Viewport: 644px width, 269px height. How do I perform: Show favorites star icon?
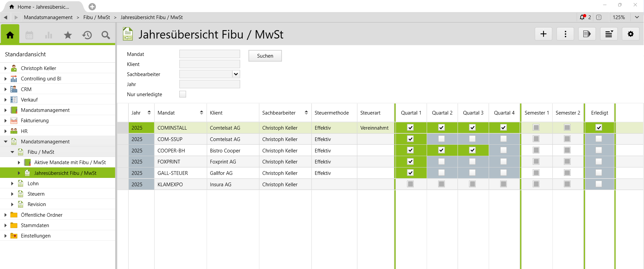pyautogui.click(x=68, y=35)
